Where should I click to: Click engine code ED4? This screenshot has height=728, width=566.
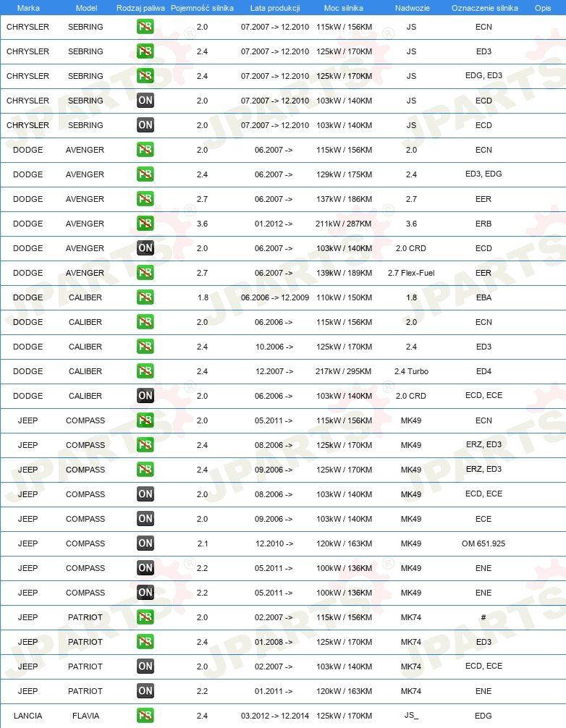[483, 371]
